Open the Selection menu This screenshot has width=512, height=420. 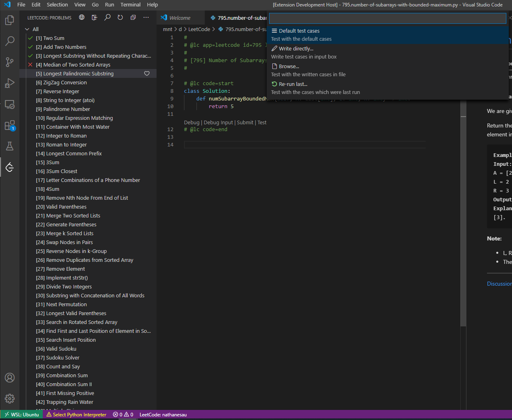(x=57, y=4)
